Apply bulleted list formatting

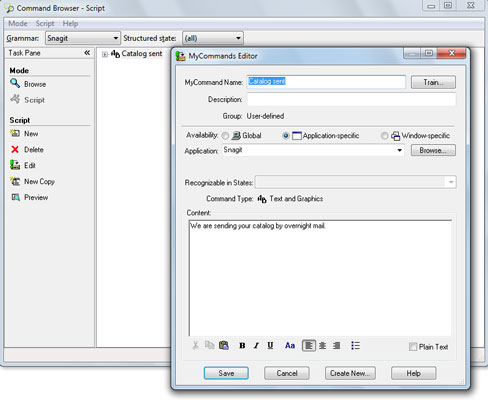pyautogui.click(x=355, y=346)
